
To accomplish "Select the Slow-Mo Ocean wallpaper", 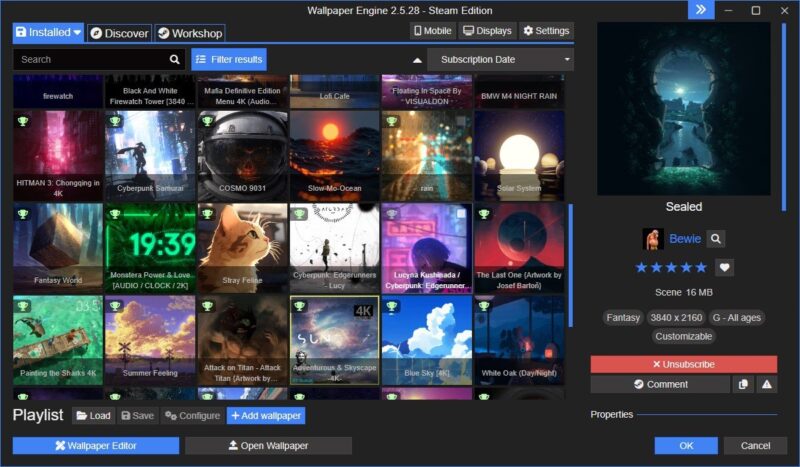I will tap(334, 156).
